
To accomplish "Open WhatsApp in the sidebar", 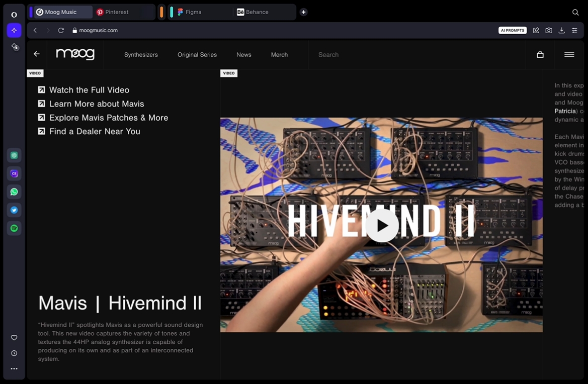I will [14, 192].
